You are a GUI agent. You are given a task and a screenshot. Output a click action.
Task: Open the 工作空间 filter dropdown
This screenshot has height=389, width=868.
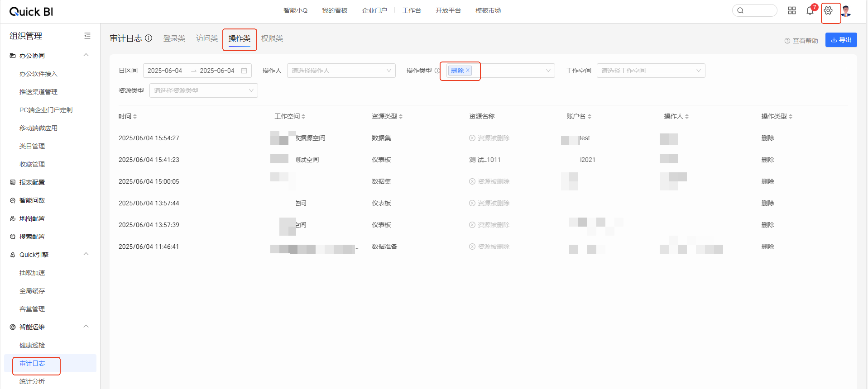[651, 71]
